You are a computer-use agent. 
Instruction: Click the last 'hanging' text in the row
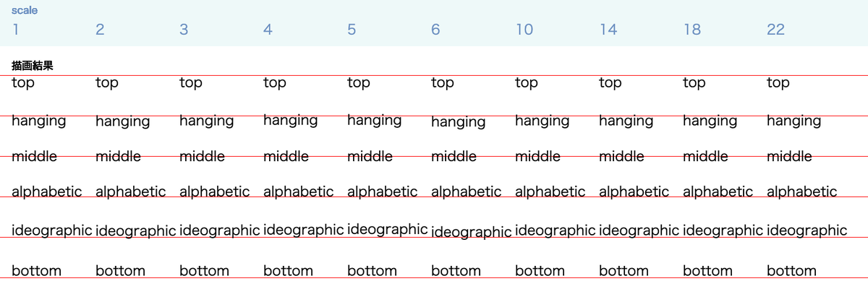coord(794,121)
